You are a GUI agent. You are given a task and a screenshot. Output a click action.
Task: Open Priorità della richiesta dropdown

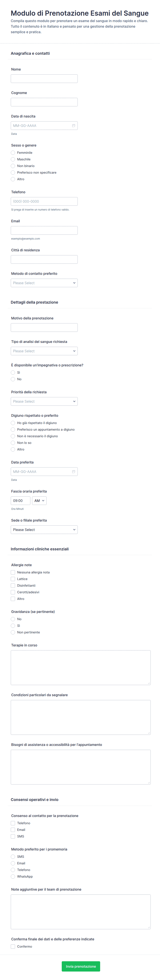(x=44, y=401)
